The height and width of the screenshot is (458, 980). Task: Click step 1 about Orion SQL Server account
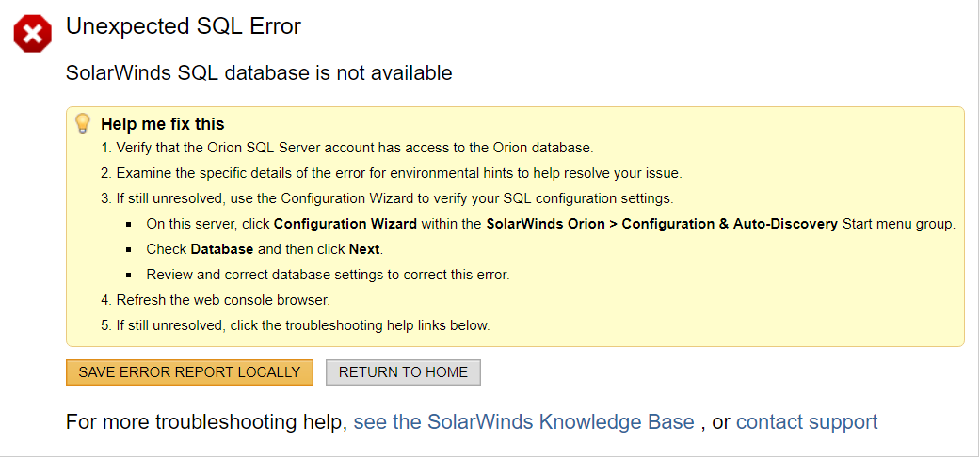(x=346, y=149)
